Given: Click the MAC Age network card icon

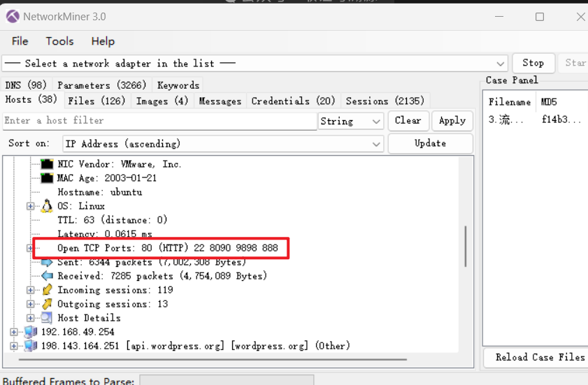Looking at the screenshot, I should click(x=47, y=178).
